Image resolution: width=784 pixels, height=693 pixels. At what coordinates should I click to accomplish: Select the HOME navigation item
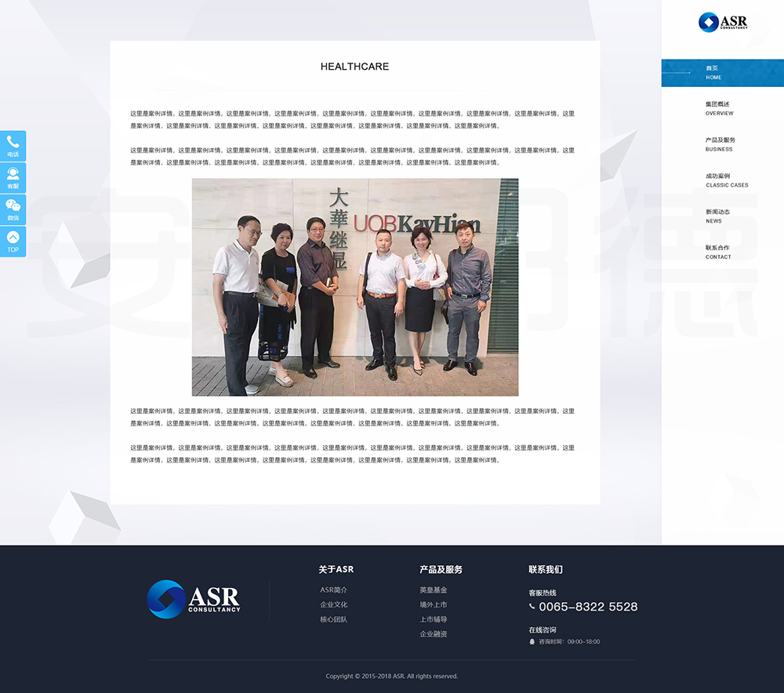point(713,73)
